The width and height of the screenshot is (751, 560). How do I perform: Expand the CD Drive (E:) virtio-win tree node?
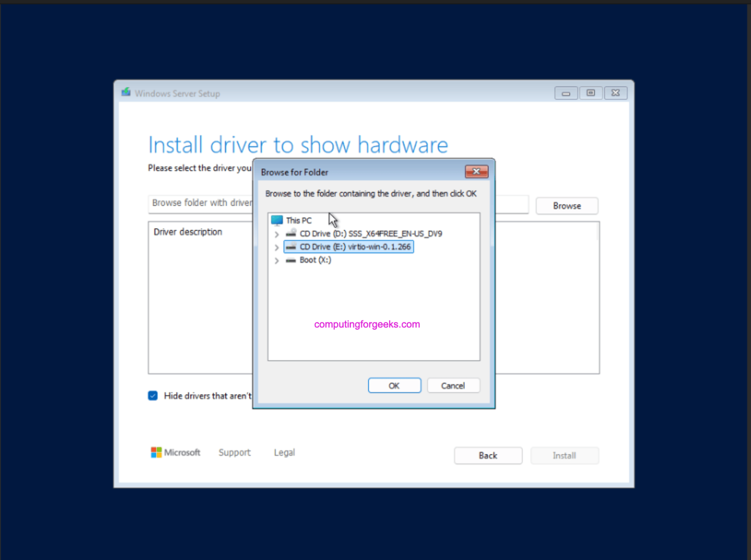click(277, 247)
